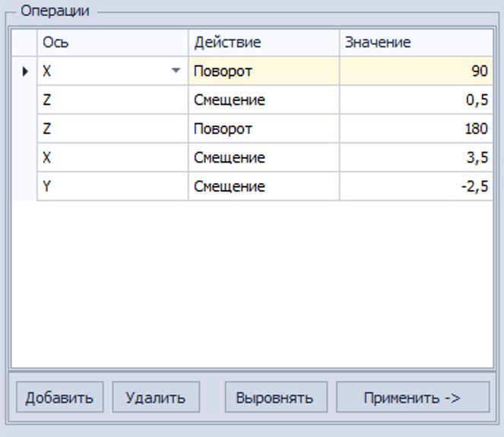Open the axis dropdown arrow in first row

click(176, 71)
